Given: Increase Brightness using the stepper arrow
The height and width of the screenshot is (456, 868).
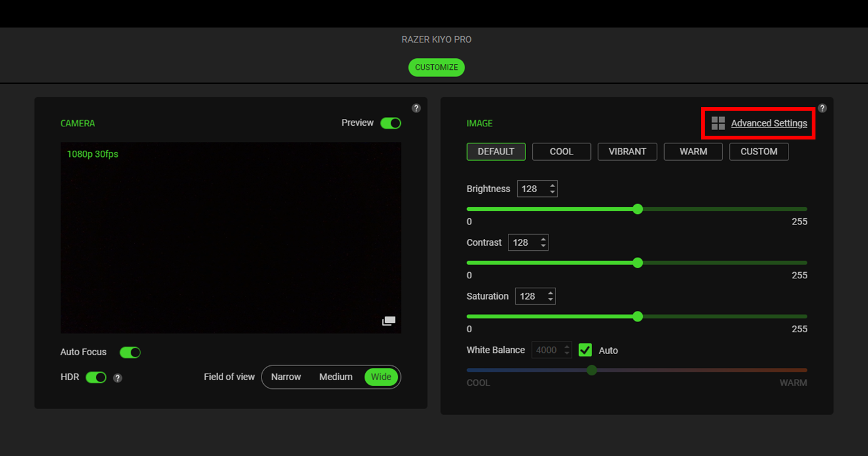Looking at the screenshot, I should [x=551, y=185].
